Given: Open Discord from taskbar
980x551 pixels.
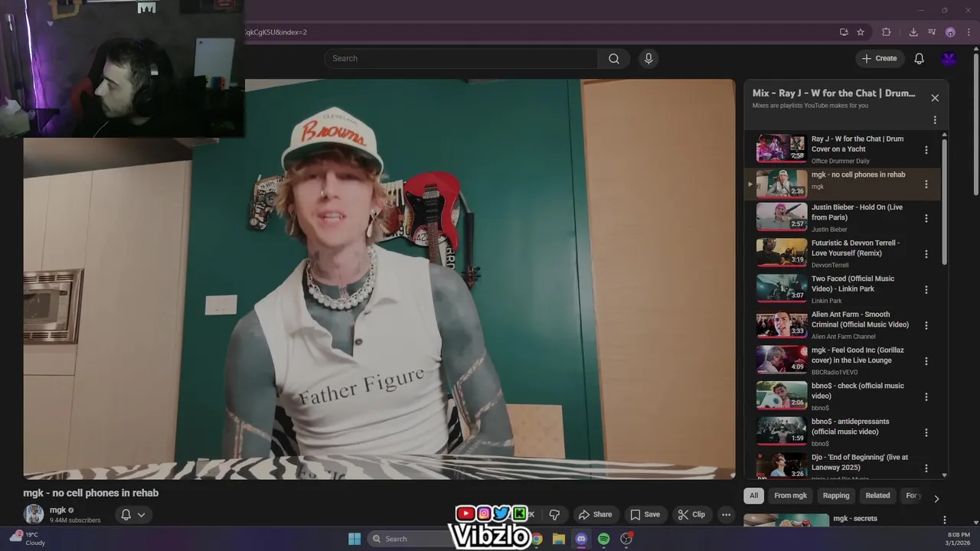Looking at the screenshot, I should (x=581, y=539).
